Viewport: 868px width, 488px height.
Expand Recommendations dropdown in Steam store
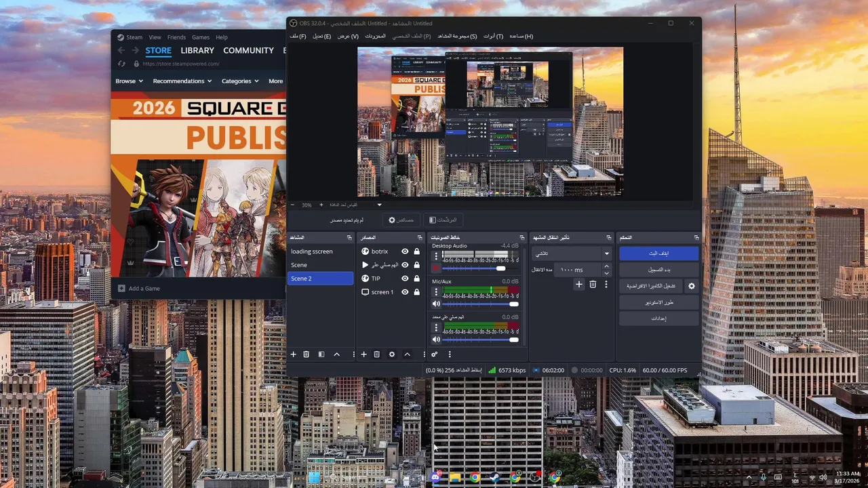182,81
